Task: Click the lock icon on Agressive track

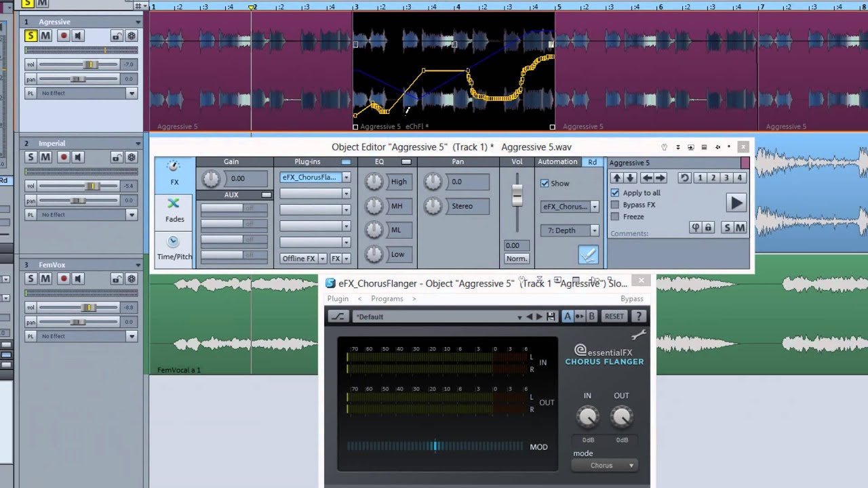Action: click(117, 36)
